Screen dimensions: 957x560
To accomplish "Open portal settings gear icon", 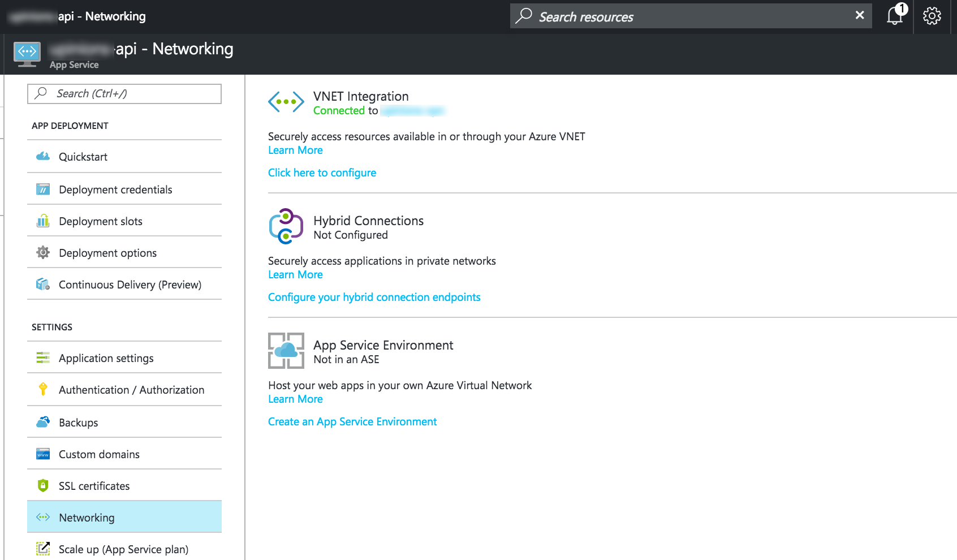I will pyautogui.click(x=932, y=16).
